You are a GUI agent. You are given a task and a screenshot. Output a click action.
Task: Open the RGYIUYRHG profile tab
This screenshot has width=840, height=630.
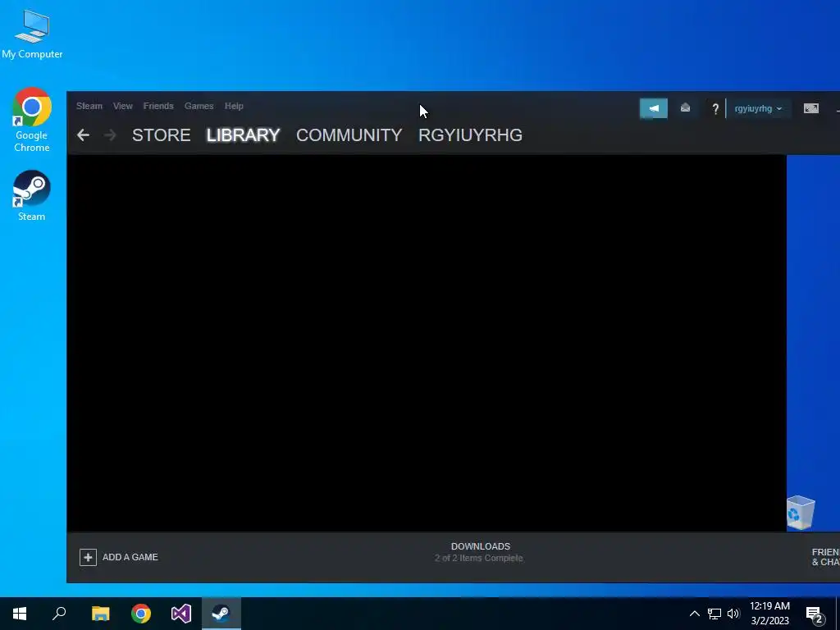point(470,135)
